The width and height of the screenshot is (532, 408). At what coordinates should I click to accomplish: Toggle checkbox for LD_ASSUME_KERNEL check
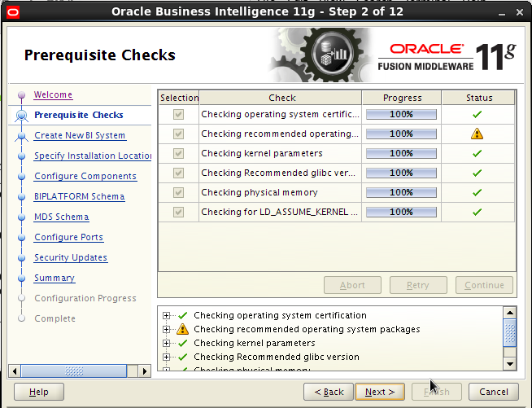click(178, 213)
